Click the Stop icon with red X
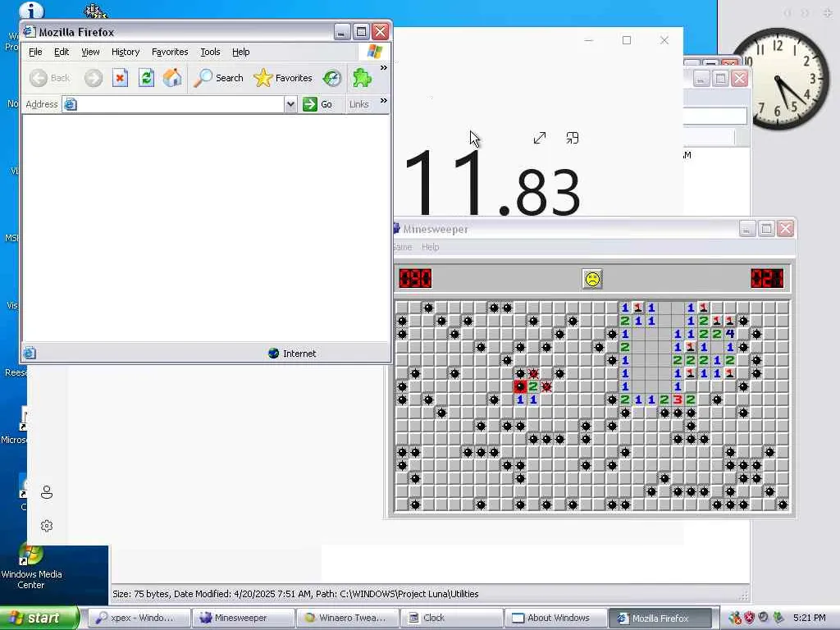This screenshot has height=630, width=840. tap(120, 78)
